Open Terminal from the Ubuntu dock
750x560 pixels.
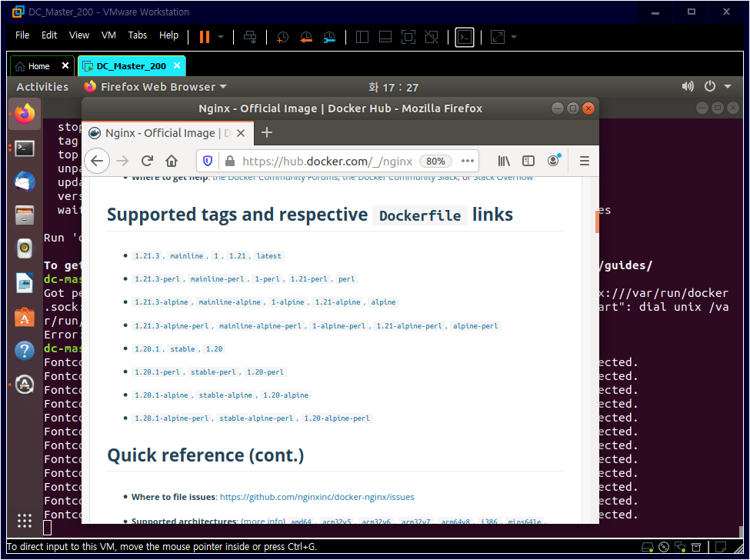pos(25,148)
